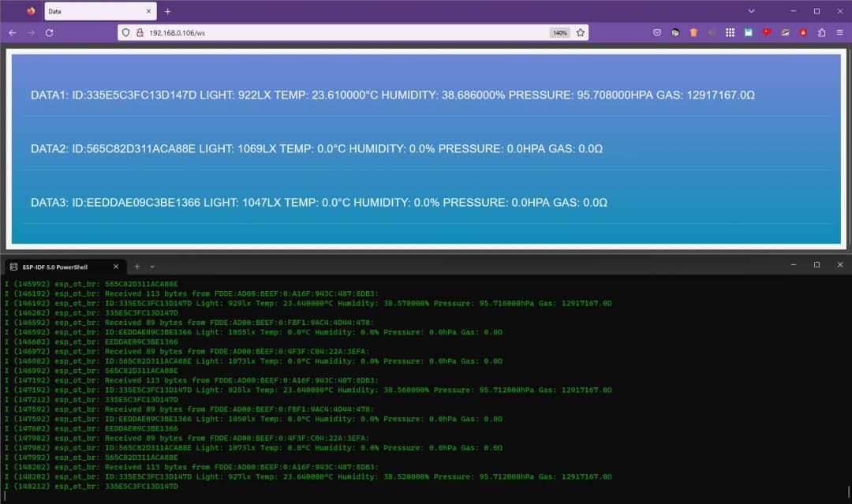Viewport: 852px width, 504px height.
Task: Minimize the terminal window
Action: click(794, 264)
